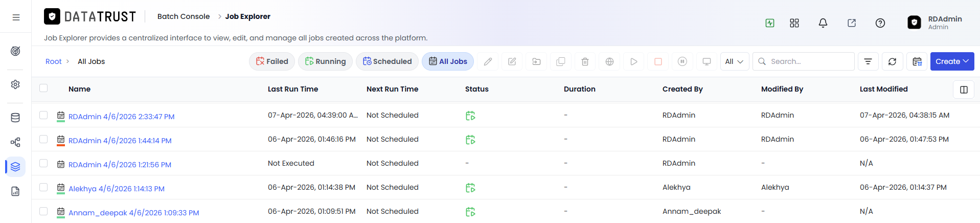Switch to the Scheduled jobs tab
Viewport: 980px width, 223px height.
pos(387,61)
